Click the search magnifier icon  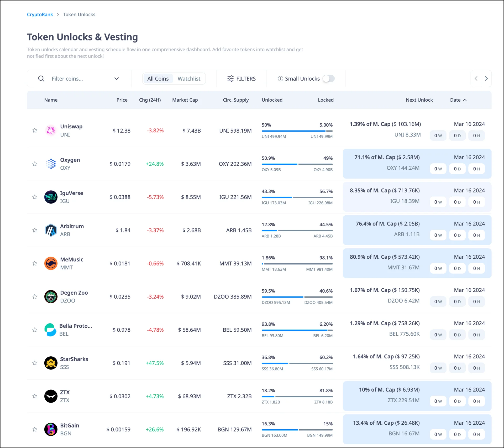coord(41,79)
